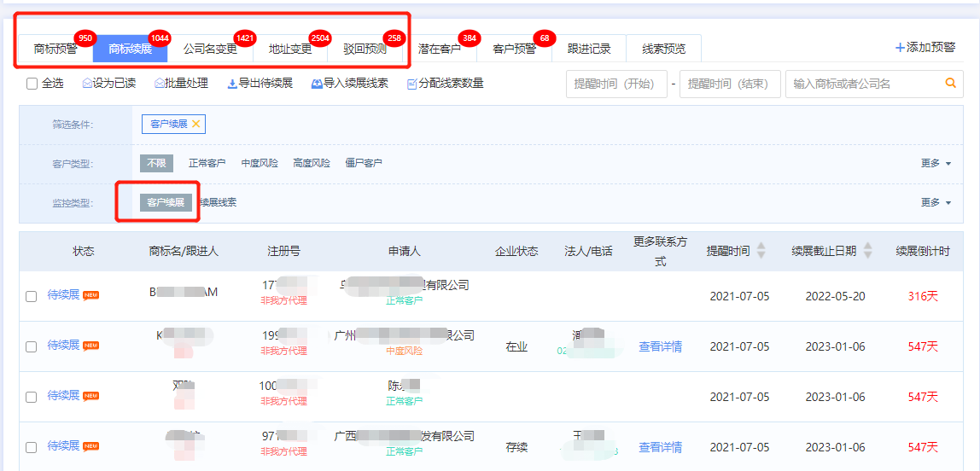The height and width of the screenshot is (471, 980).
Task: Filter by 中度风险
Action: coord(260,163)
